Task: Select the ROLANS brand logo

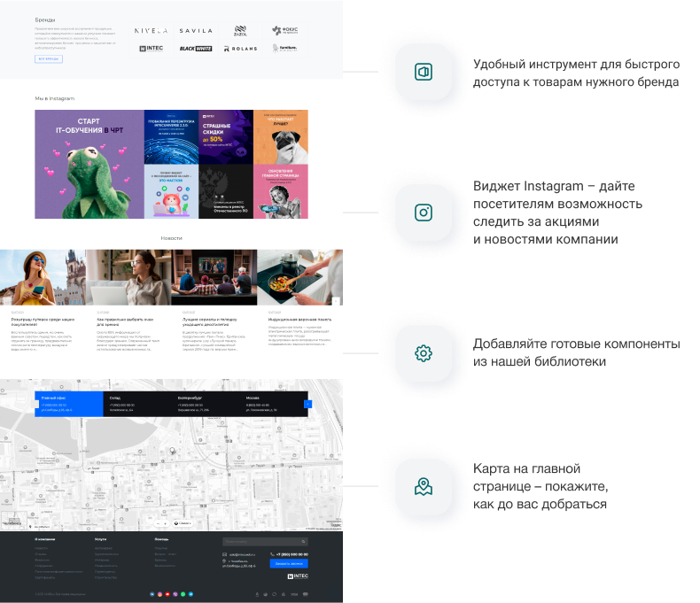Action: (240, 49)
